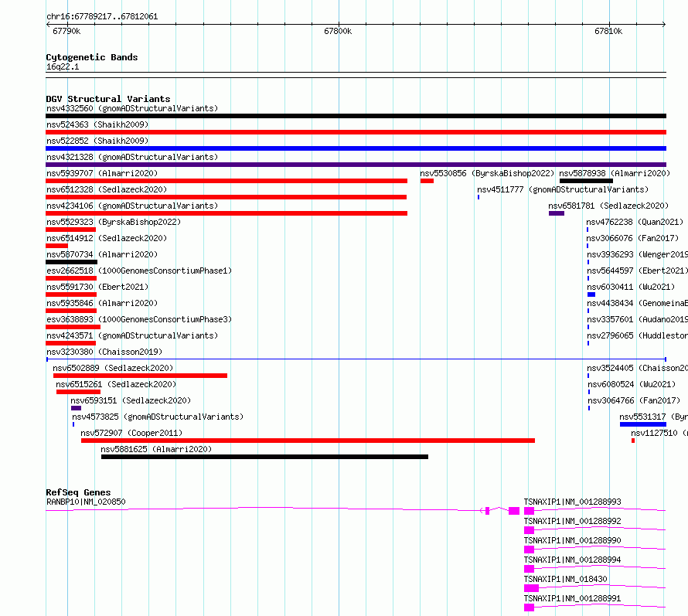
Task: Click nsv6593151 (Sedlazeck2020) label
Action: [x=131, y=400]
